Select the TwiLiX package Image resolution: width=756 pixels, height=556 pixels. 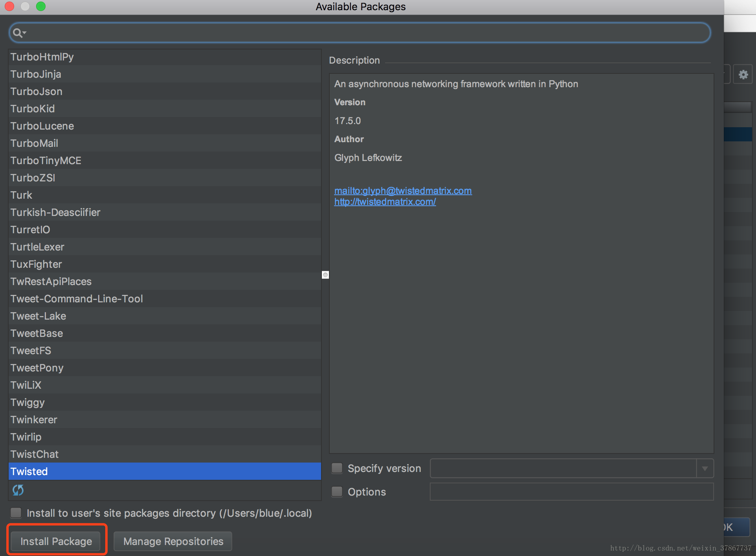coord(165,385)
